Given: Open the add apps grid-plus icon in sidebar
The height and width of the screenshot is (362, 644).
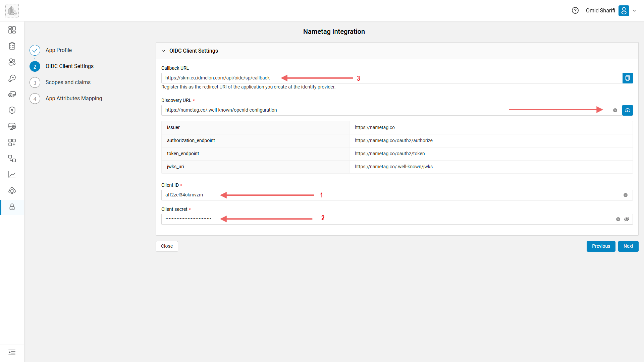Looking at the screenshot, I should [12, 143].
